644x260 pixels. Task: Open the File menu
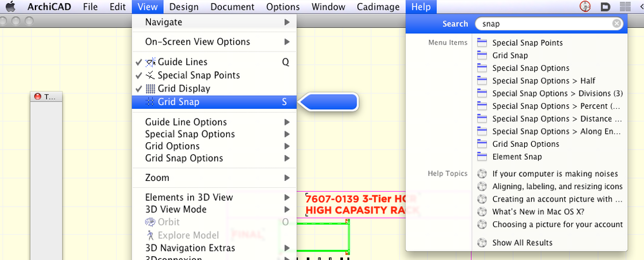(x=90, y=7)
